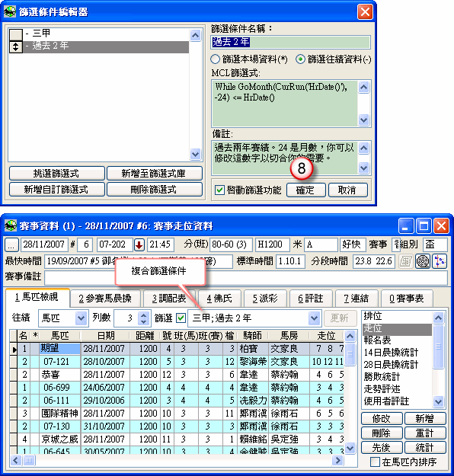Viewport: 454px width, 476px height.
Task: Toggle the 啟動篩選功能 checkbox
Action: coord(219,190)
